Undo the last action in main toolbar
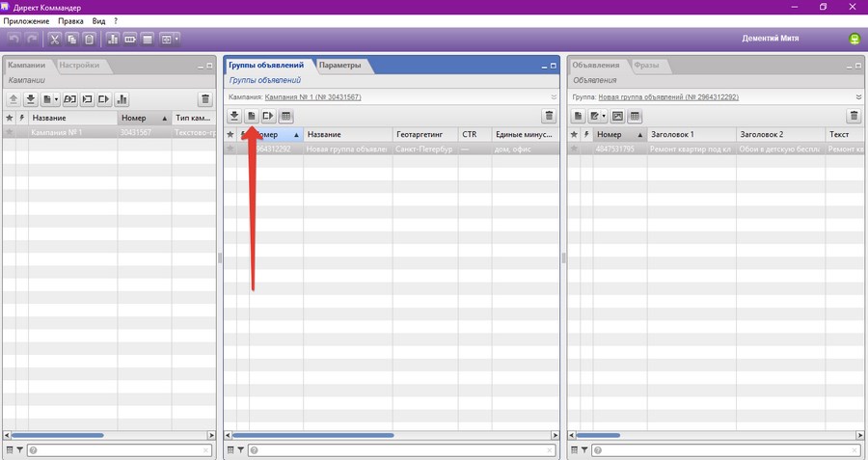868x460 pixels. pyautogui.click(x=14, y=39)
